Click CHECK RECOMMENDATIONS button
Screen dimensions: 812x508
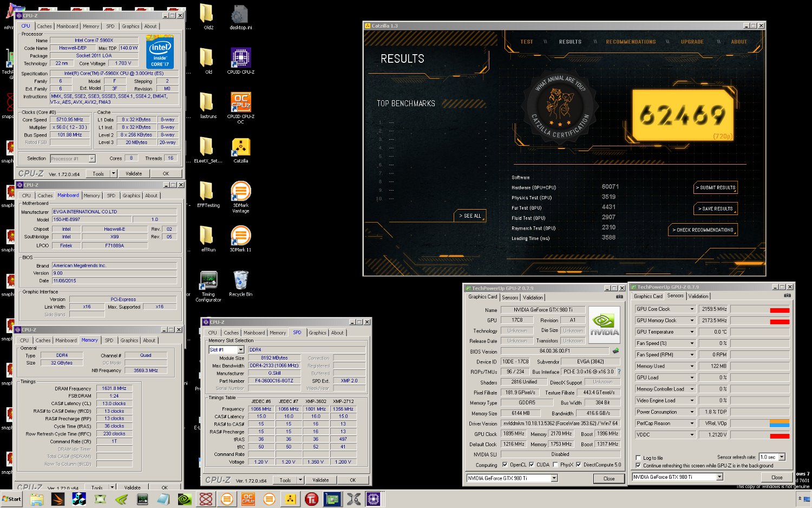[x=703, y=230]
